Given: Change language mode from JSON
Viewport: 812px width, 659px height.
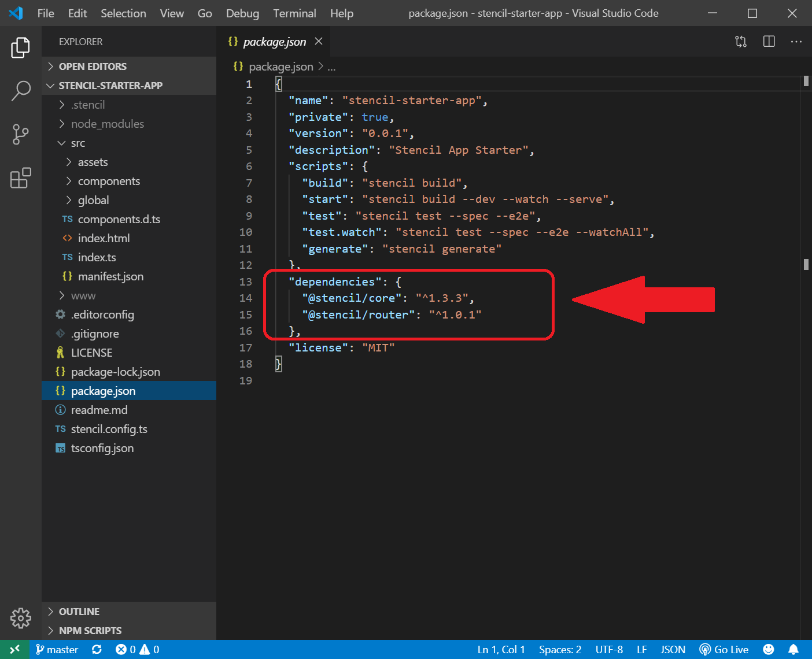Looking at the screenshot, I should (x=673, y=650).
